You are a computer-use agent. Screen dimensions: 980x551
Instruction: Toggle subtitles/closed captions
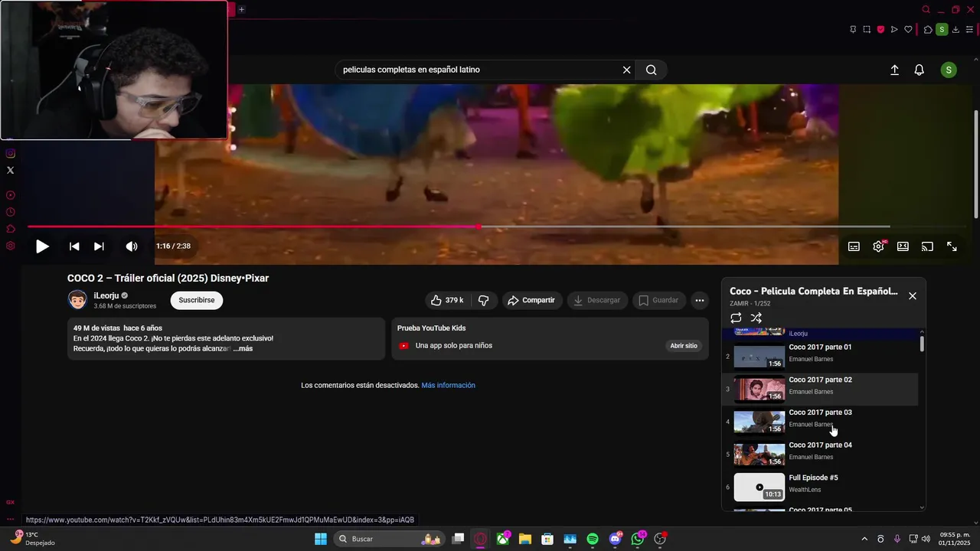[x=854, y=246]
